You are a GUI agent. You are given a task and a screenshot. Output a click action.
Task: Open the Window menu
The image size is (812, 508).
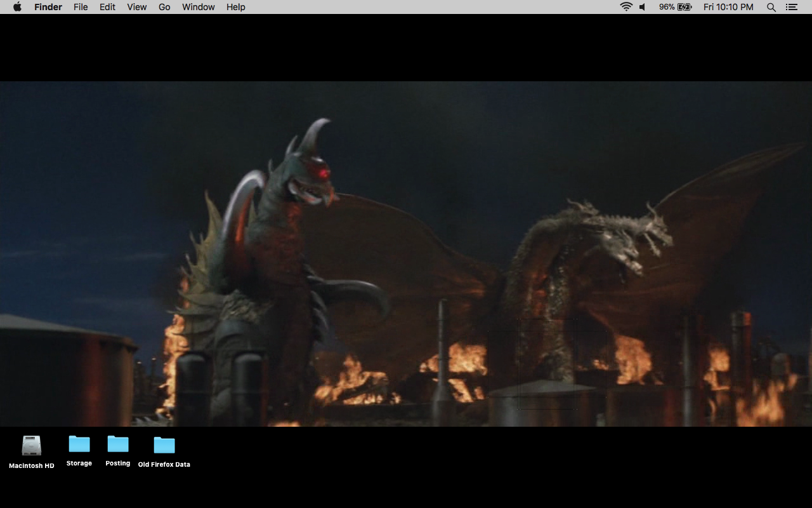coord(199,7)
